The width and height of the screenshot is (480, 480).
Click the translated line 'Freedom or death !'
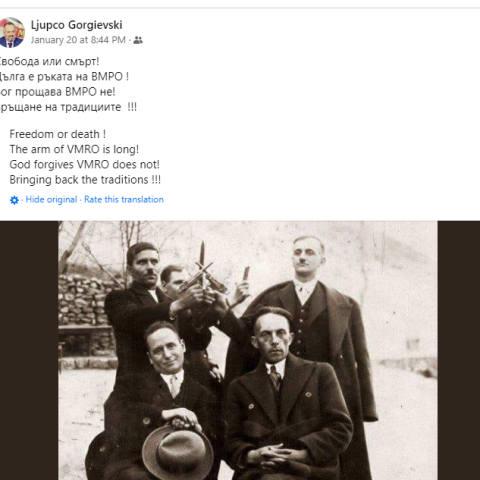pos(58,134)
